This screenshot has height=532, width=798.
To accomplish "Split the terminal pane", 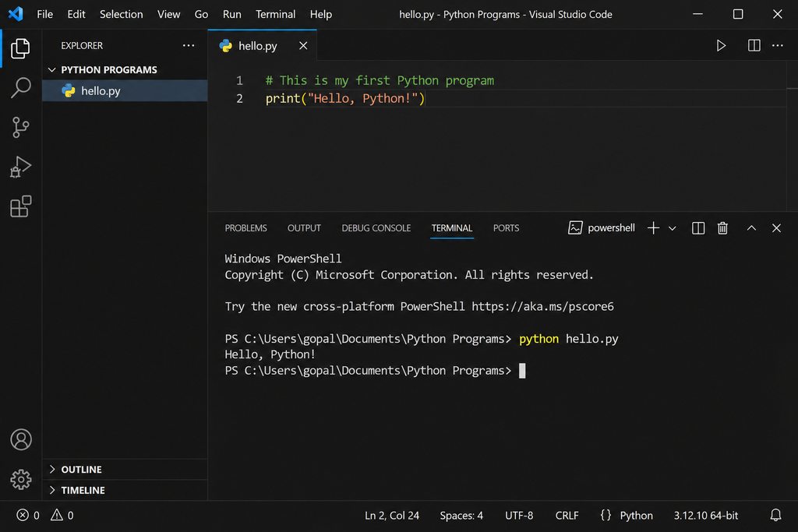I will pos(698,228).
